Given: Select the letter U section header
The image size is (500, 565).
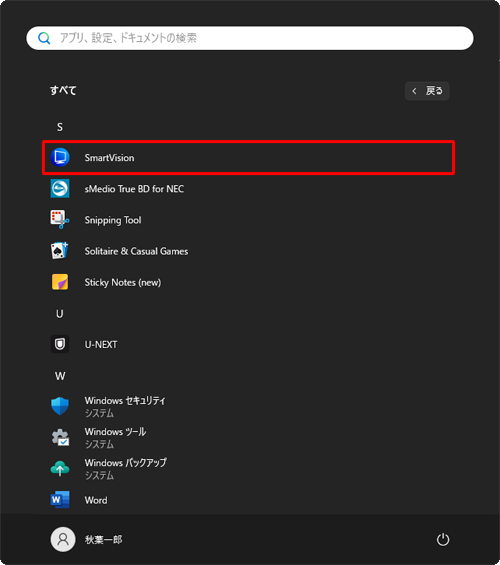Looking at the screenshot, I should pos(60,314).
